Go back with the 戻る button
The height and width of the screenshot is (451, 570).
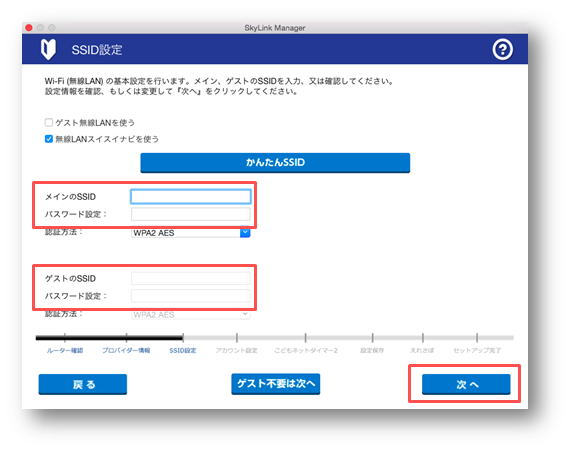coord(83,384)
